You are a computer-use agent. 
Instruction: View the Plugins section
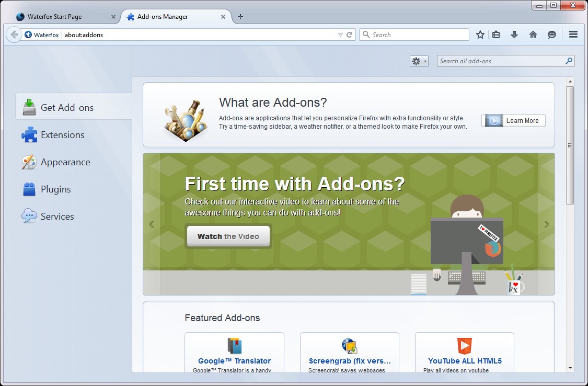[56, 189]
